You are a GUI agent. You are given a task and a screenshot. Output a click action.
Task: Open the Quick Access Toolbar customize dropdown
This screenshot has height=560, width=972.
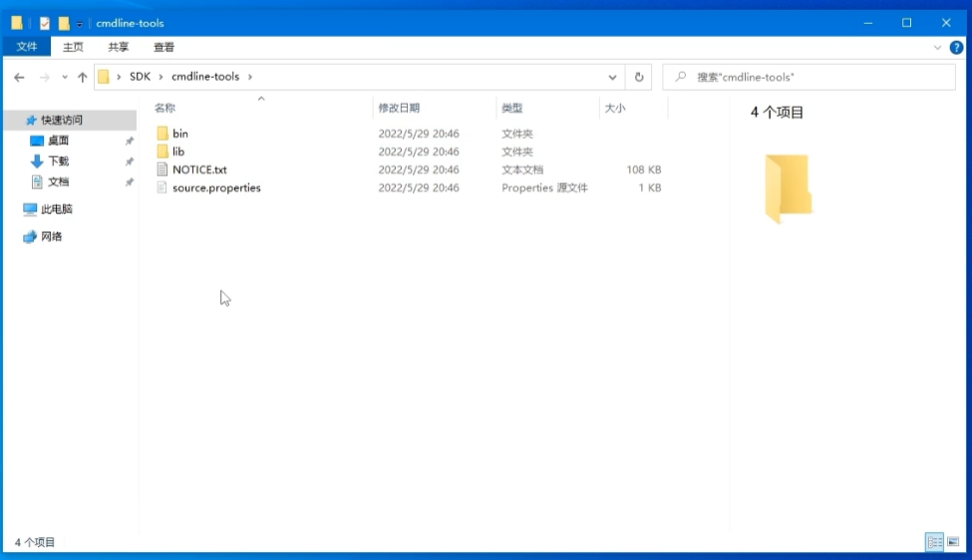tap(80, 24)
